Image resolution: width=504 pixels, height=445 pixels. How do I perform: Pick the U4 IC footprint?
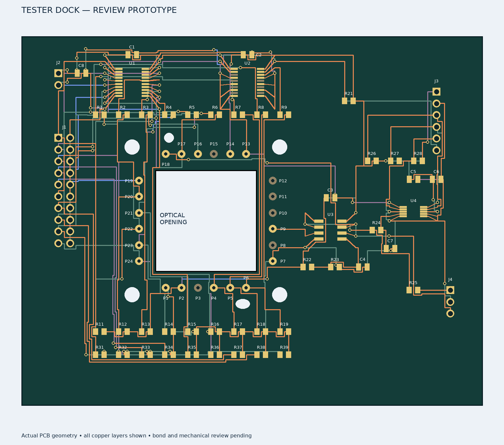point(413,212)
